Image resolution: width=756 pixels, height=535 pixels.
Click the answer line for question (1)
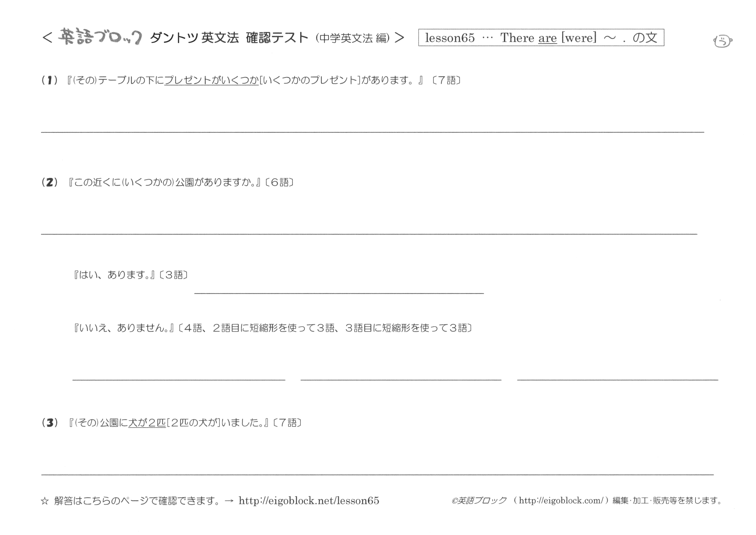click(x=372, y=132)
